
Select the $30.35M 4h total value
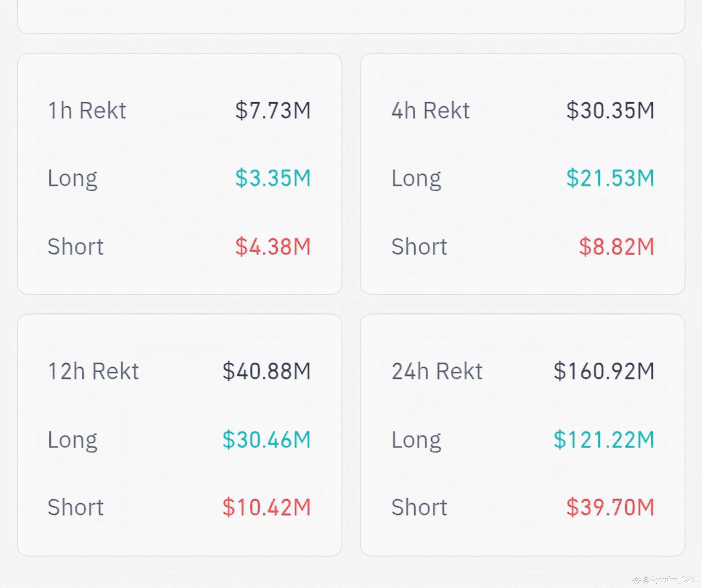point(610,111)
